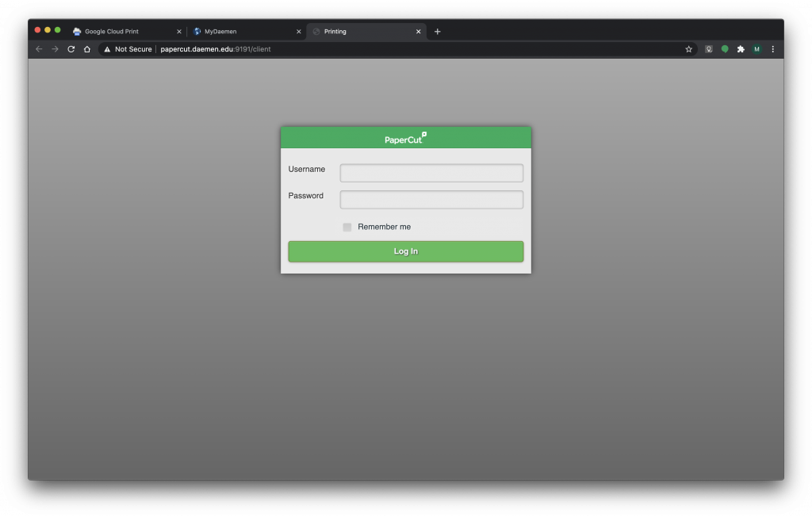Click the red close window button

(x=37, y=30)
